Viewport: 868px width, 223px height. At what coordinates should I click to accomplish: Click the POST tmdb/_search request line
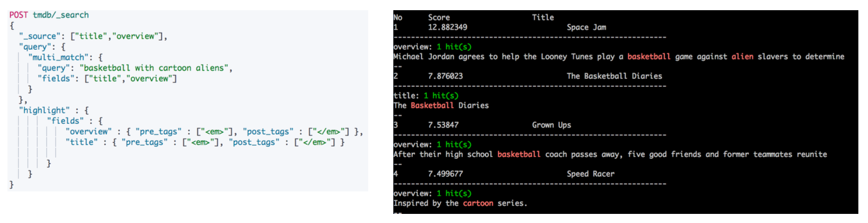point(49,15)
